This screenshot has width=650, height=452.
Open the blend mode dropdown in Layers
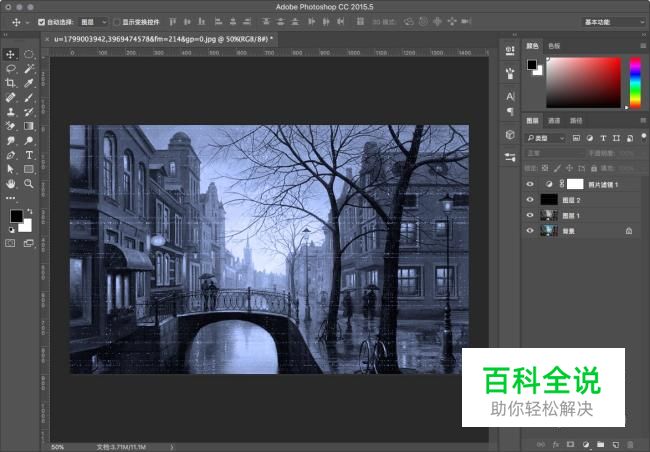pos(553,153)
